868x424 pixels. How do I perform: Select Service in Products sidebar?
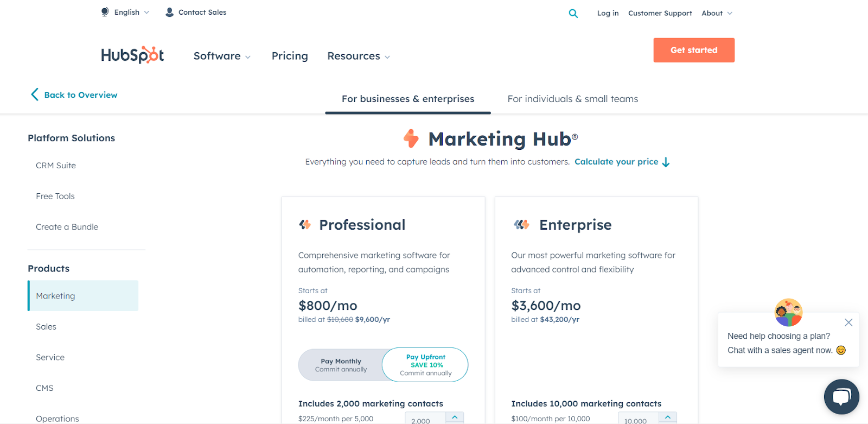pos(50,357)
